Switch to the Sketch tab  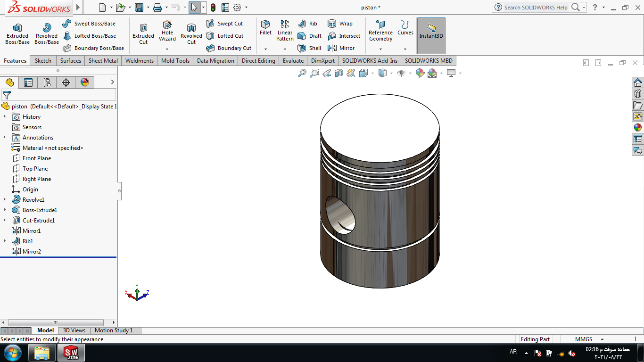click(43, 61)
